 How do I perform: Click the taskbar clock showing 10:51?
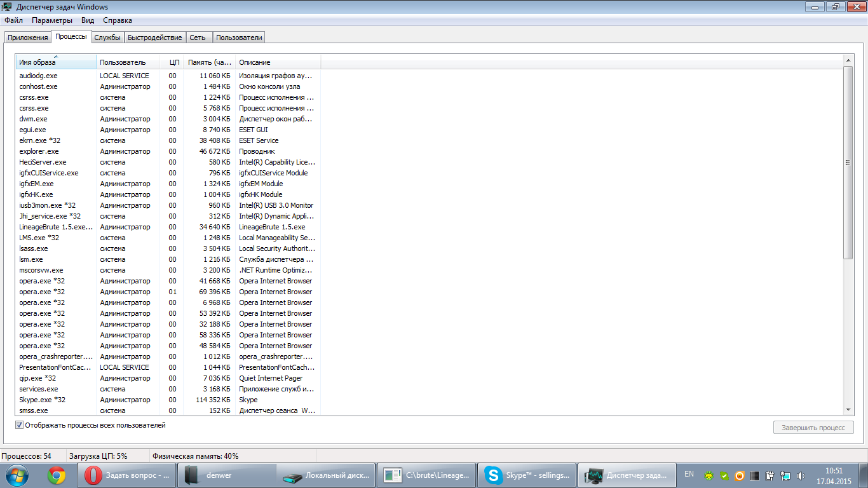[834, 476]
